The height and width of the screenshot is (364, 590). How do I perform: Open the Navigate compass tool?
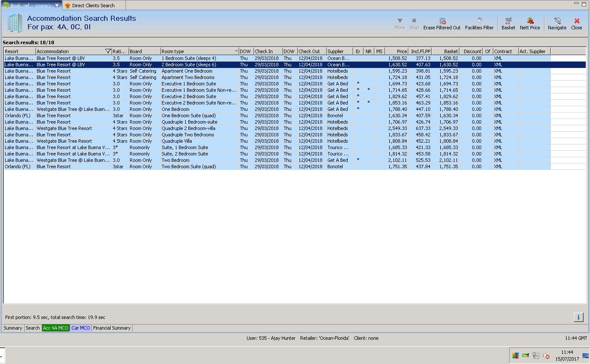[x=557, y=23]
